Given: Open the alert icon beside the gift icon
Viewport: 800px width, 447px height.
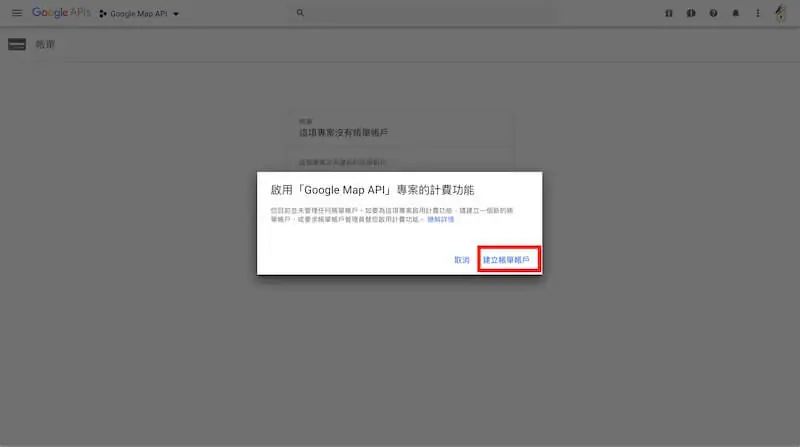Looking at the screenshot, I should click(691, 13).
